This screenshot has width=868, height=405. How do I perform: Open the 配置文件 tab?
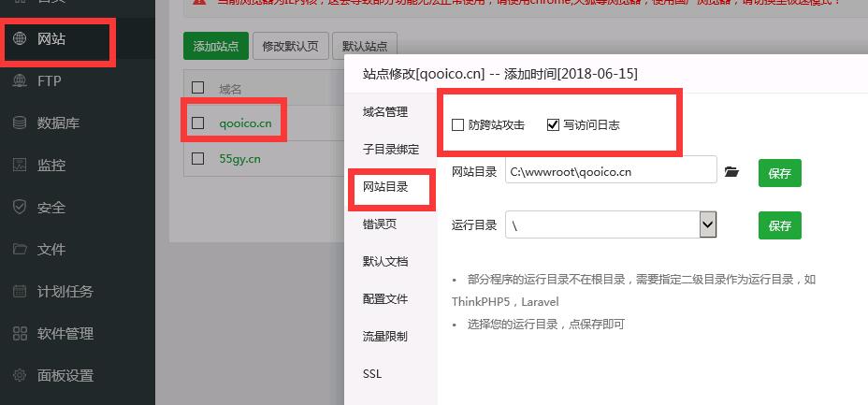[x=385, y=298]
